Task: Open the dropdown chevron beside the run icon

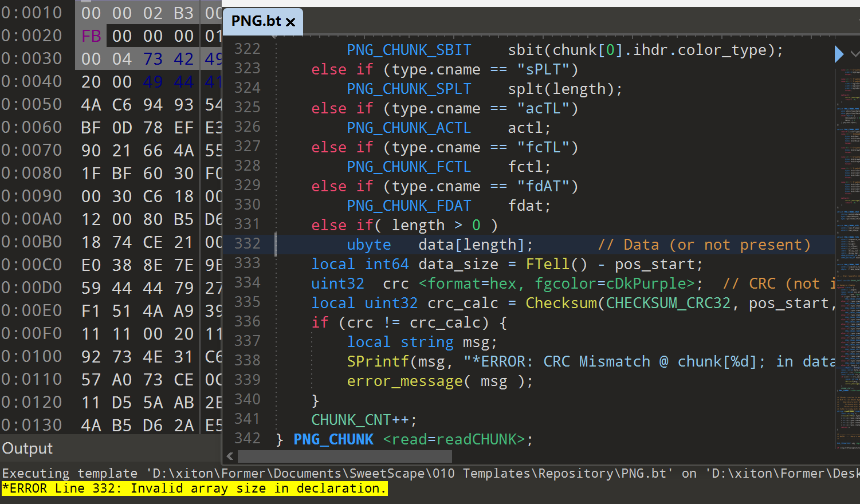Action: tap(855, 54)
